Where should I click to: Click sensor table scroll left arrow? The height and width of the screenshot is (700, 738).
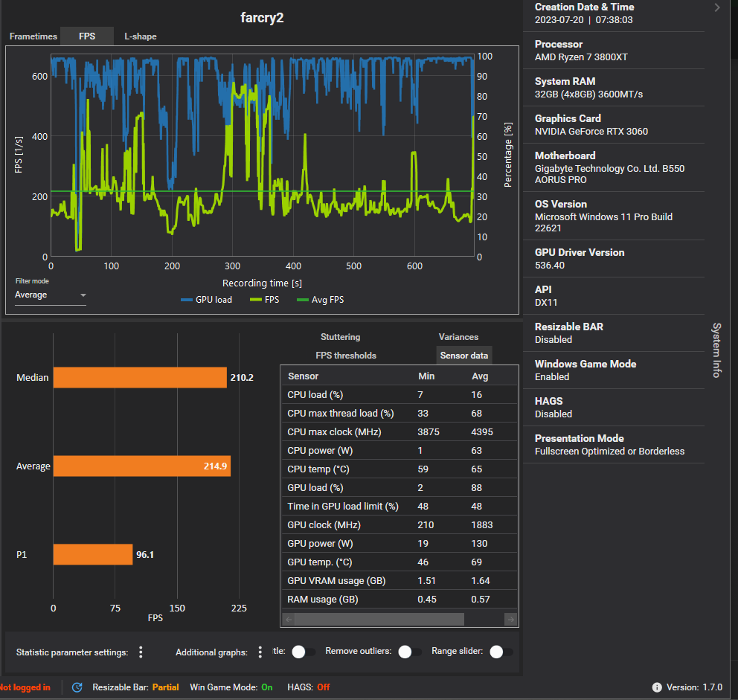(x=289, y=620)
